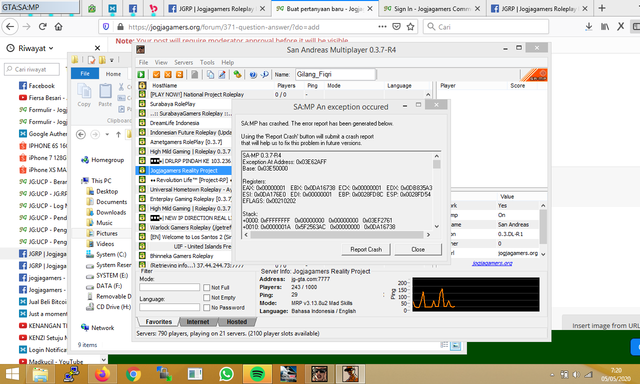
Task: Click the Mode filter input field
Action: click(169, 287)
